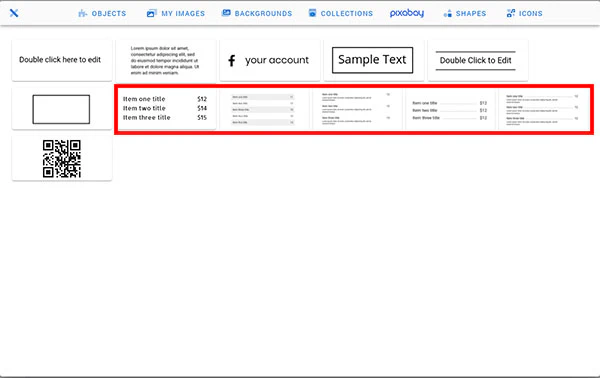
Task: Add the underlined 'Double Click to Edit' heading
Action: click(478, 60)
